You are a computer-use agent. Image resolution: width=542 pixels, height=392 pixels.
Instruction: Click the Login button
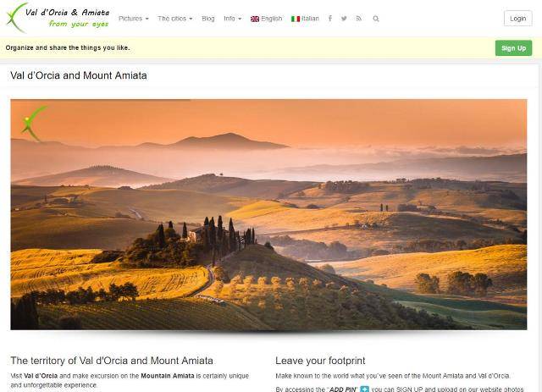click(x=517, y=19)
